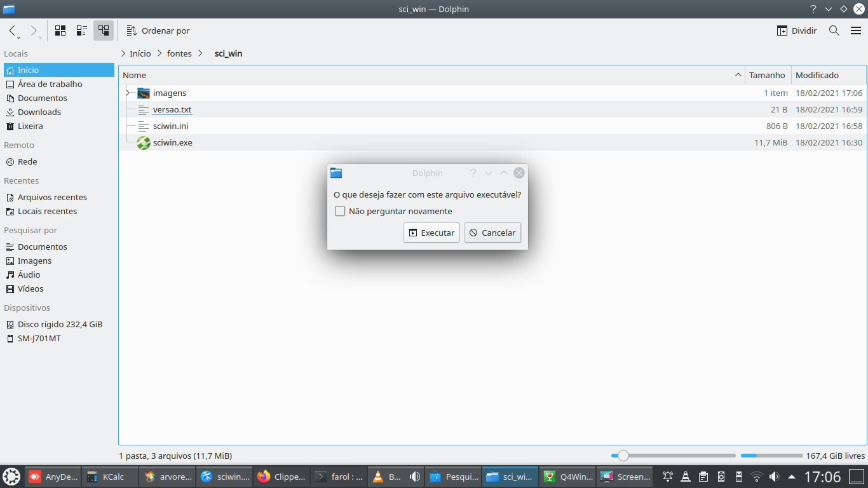
Task: Open Downloads in the sidebar
Action: coord(59,112)
